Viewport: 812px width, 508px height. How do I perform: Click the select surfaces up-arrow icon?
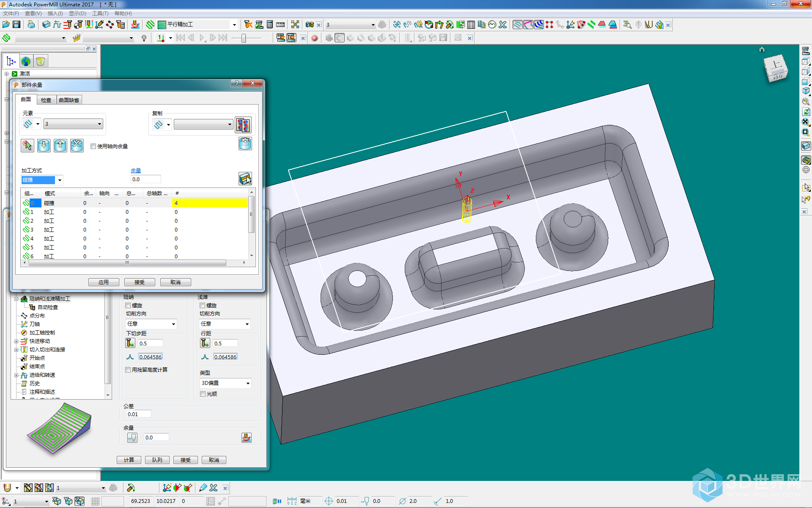tap(60, 146)
